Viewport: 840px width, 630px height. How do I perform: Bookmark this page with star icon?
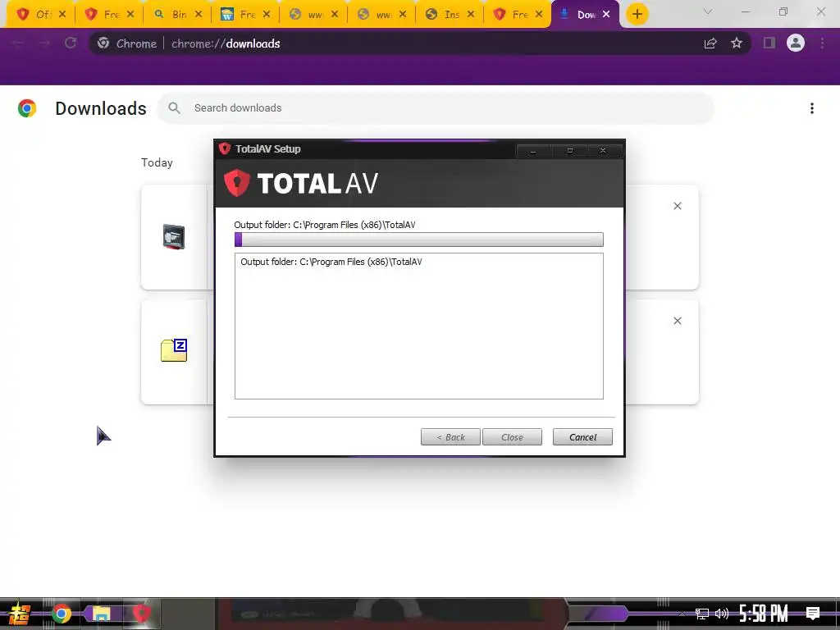click(737, 43)
